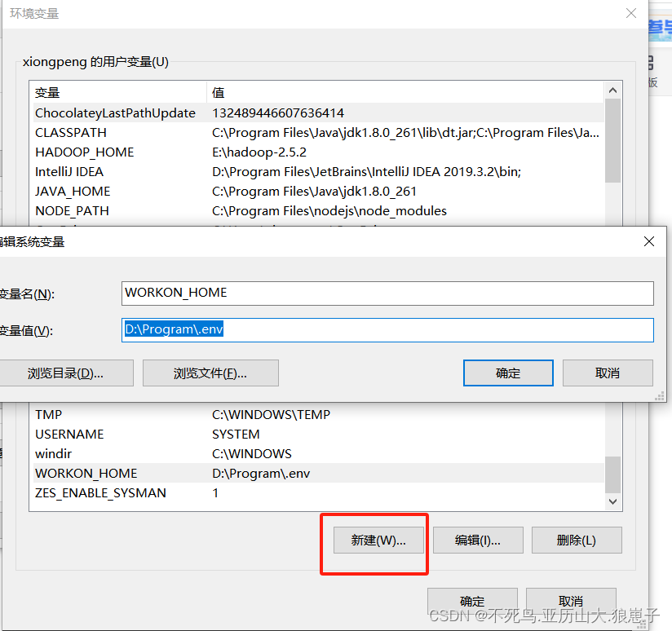Click 取消 at the bottom of the dialog
The width and height of the screenshot is (672, 631).
(x=571, y=600)
